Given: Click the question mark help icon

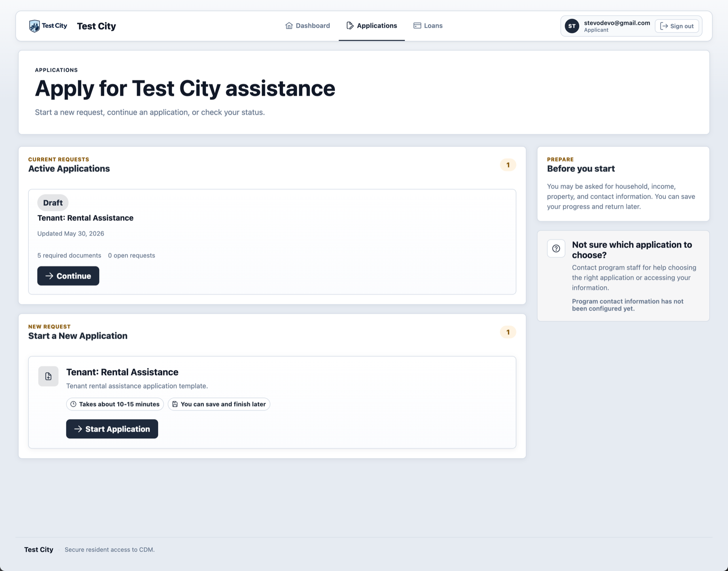Looking at the screenshot, I should [x=556, y=248].
